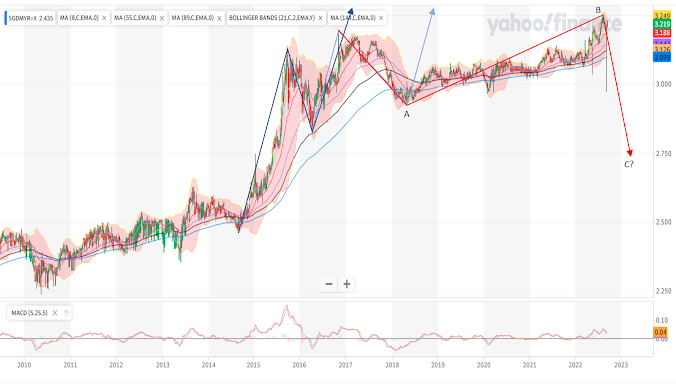
Task: Open MA (55,C,EMA,0) indicator settings label
Action: (x=135, y=18)
